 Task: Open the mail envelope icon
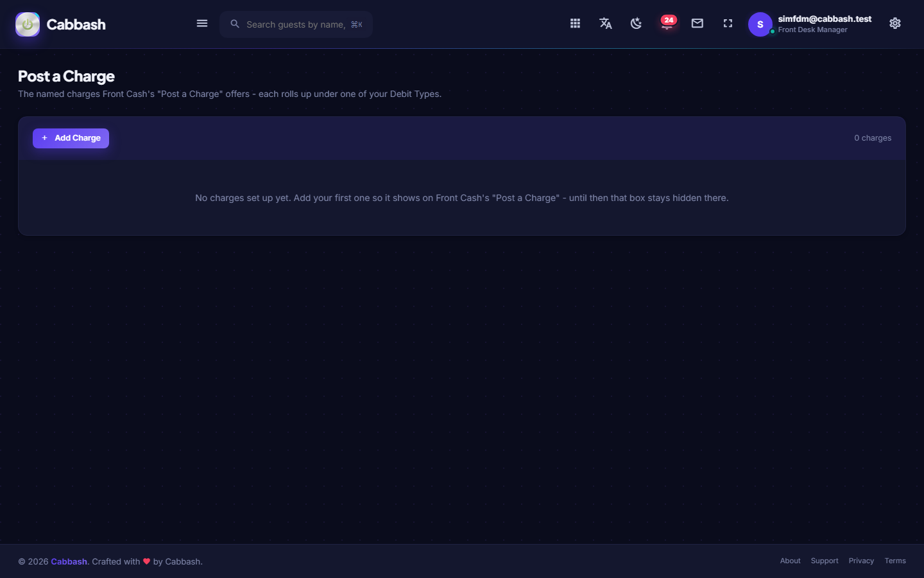pyautogui.click(x=697, y=24)
